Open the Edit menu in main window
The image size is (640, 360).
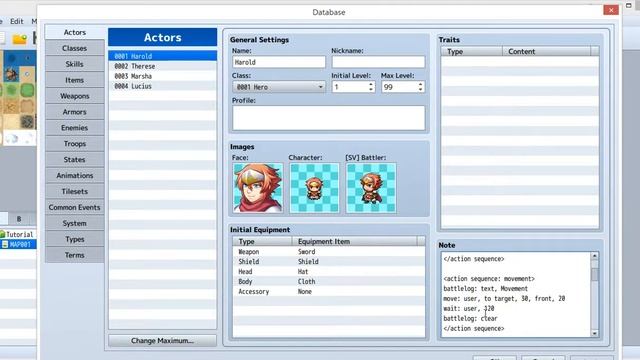(17, 21)
